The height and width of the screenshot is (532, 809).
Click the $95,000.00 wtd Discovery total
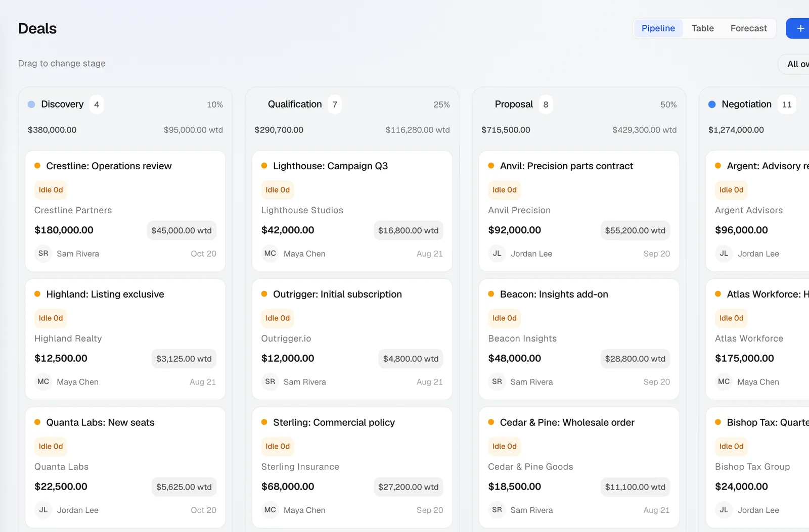point(193,130)
